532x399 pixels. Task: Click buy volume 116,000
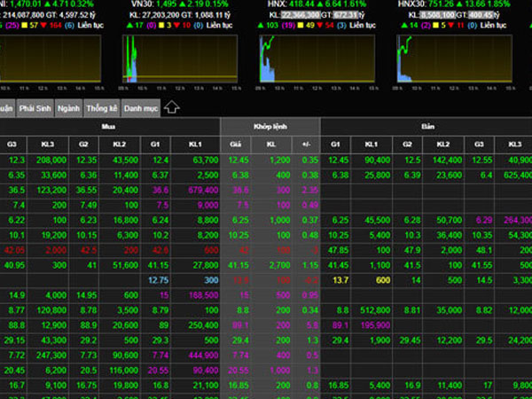[x=124, y=370]
